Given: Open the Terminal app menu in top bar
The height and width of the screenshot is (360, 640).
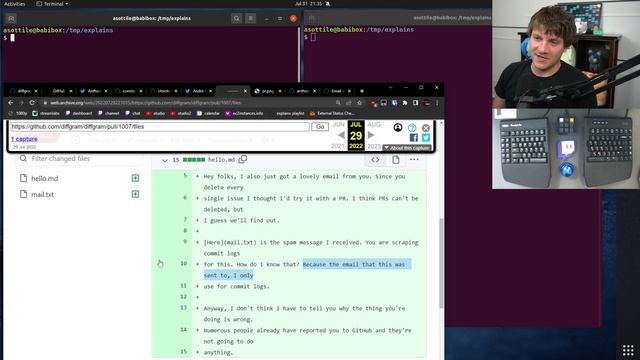Looking at the screenshot, I should tap(53, 4).
